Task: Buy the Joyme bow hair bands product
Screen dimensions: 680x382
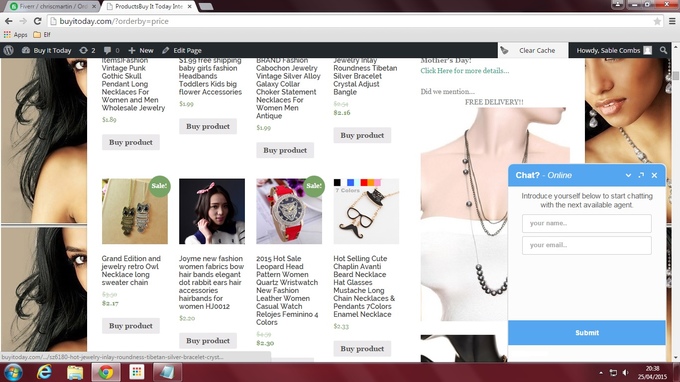Action: (208, 340)
